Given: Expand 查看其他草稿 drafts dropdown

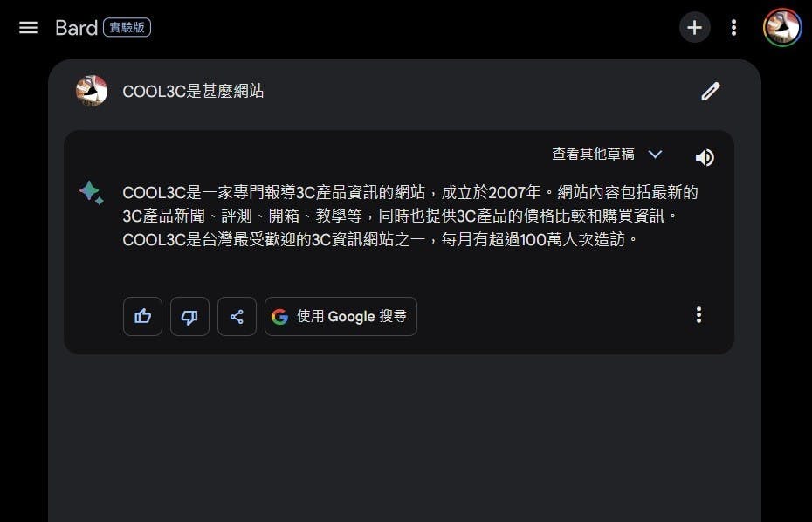Looking at the screenshot, I should pos(607,154).
